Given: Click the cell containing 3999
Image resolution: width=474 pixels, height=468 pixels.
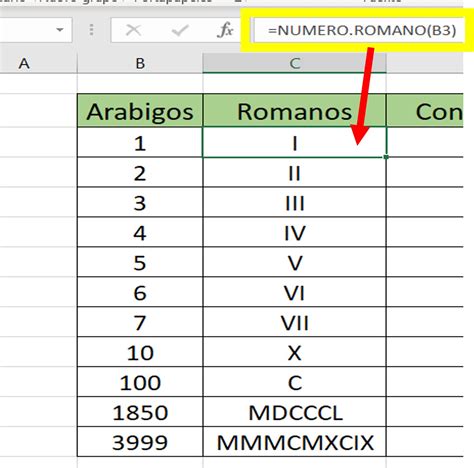Looking at the screenshot, I should [x=140, y=442].
